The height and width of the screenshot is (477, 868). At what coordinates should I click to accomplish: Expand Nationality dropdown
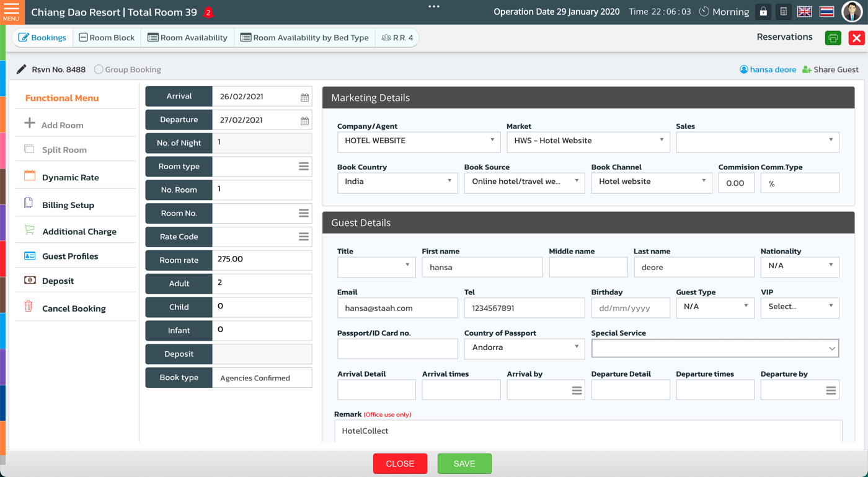[800, 266]
